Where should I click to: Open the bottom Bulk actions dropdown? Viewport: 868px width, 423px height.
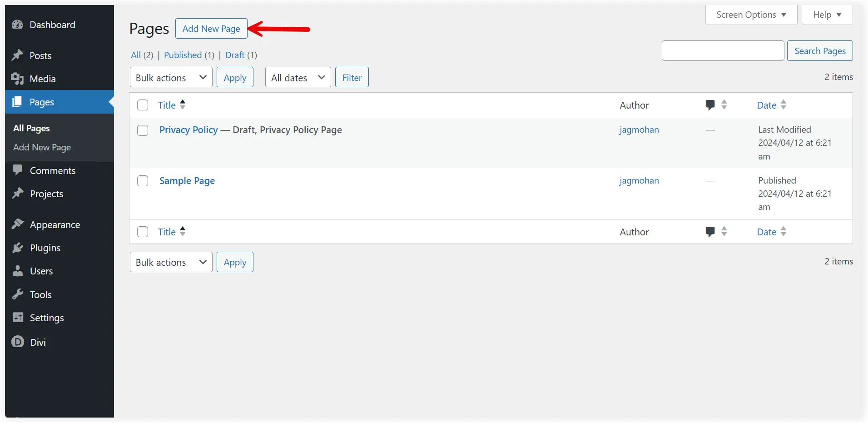(171, 262)
